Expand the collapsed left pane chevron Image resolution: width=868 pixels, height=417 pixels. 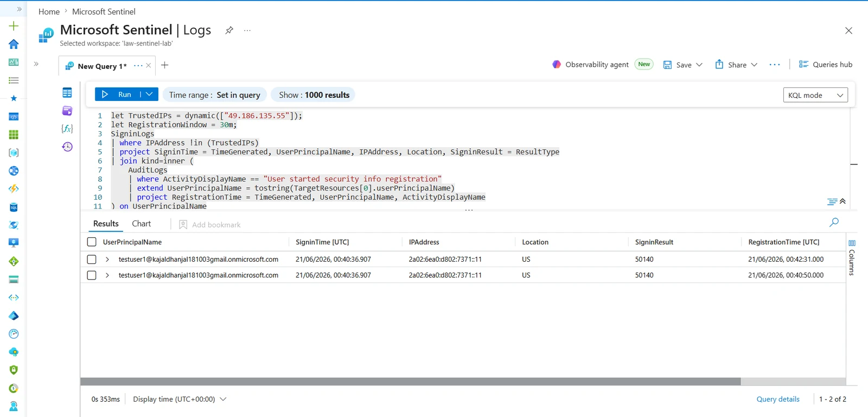(36, 64)
